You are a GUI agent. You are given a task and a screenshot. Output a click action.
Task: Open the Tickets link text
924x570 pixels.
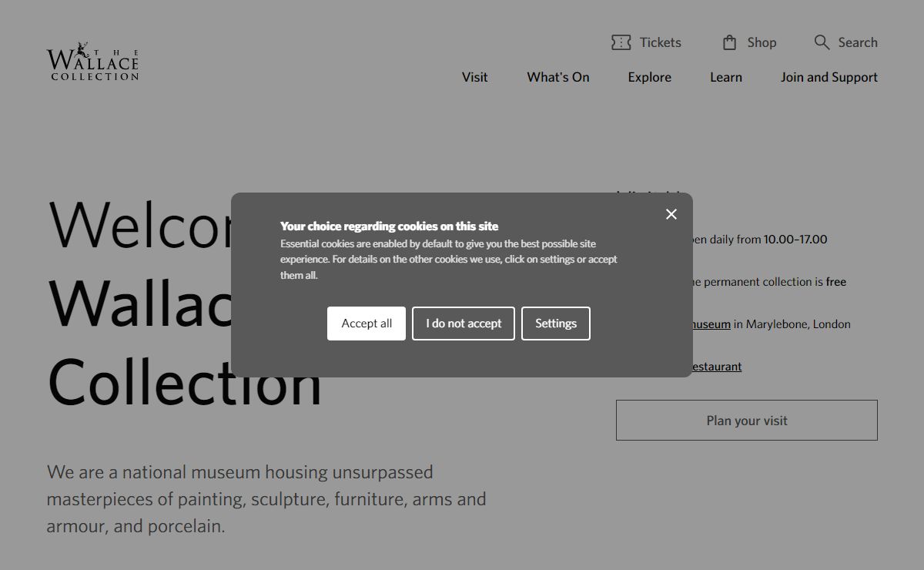pyautogui.click(x=661, y=42)
